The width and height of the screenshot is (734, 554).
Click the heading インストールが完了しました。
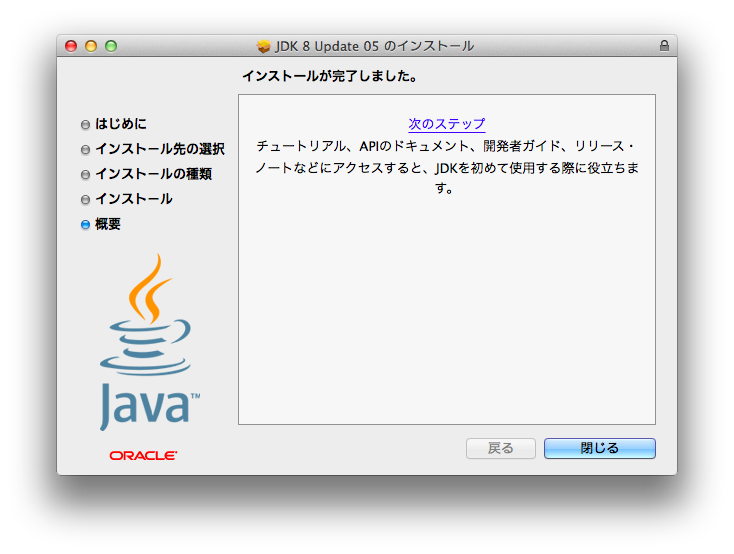pos(330,76)
